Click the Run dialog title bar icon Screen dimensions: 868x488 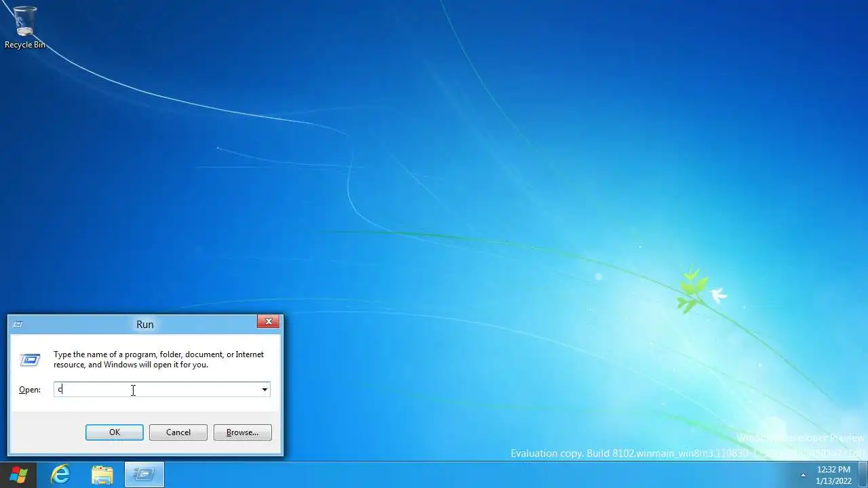[x=18, y=324]
